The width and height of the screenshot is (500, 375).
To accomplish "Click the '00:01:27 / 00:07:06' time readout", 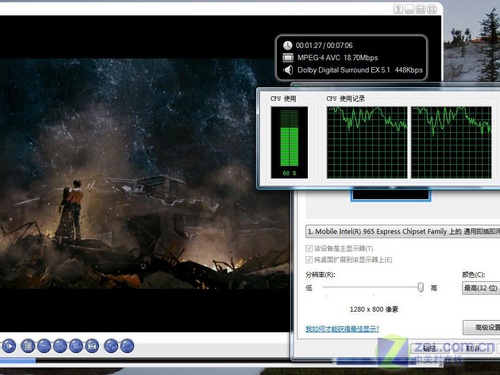I will (x=324, y=45).
